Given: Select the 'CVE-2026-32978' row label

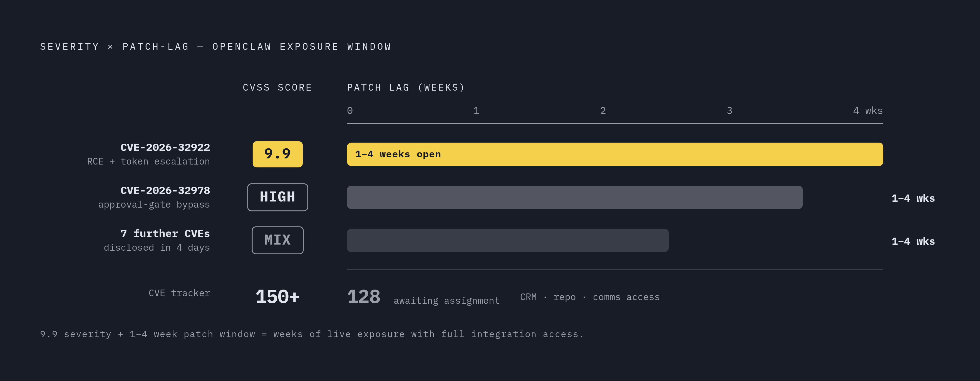Looking at the screenshot, I should click(x=165, y=191).
